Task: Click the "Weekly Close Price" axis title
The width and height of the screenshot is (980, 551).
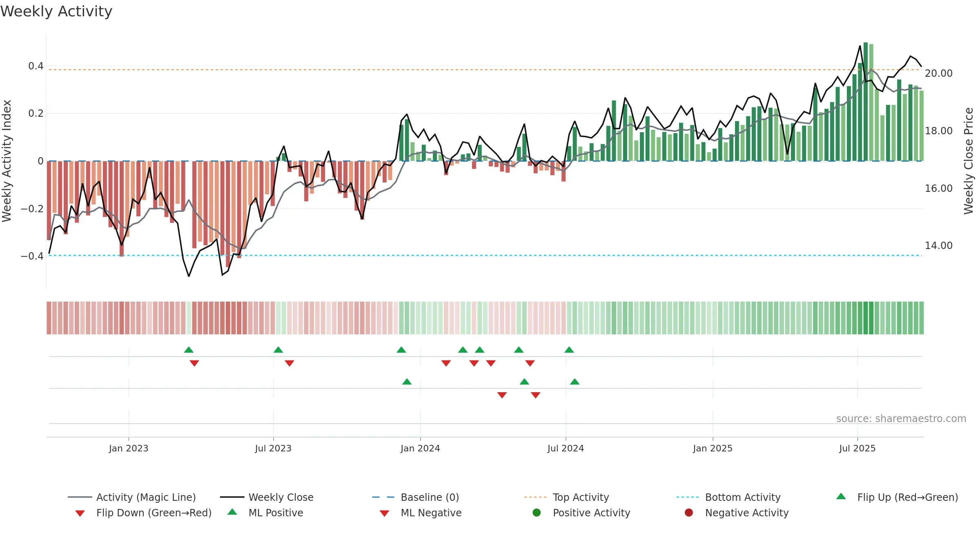Action: click(x=969, y=161)
